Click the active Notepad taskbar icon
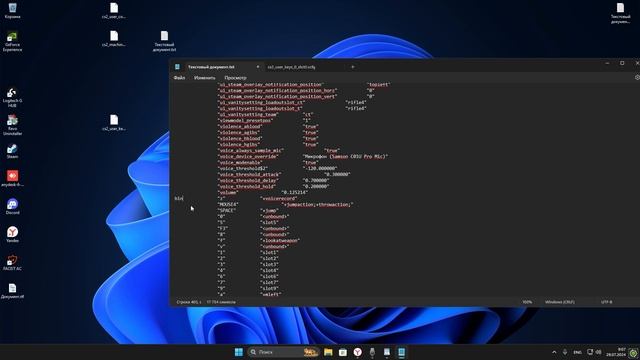This screenshot has width=640, height=360. 402,352
